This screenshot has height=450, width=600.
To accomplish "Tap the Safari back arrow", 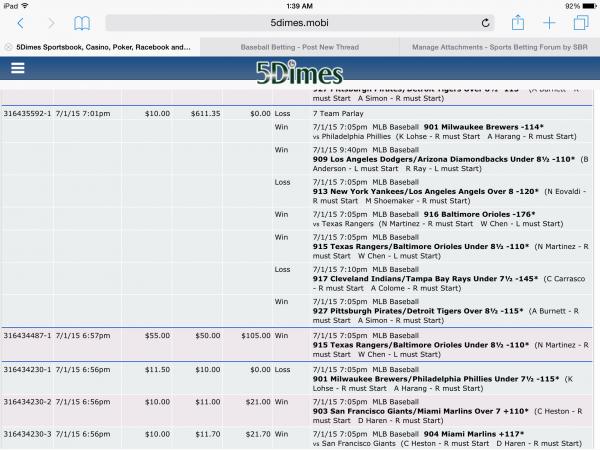I will click(x=22, y=23).
